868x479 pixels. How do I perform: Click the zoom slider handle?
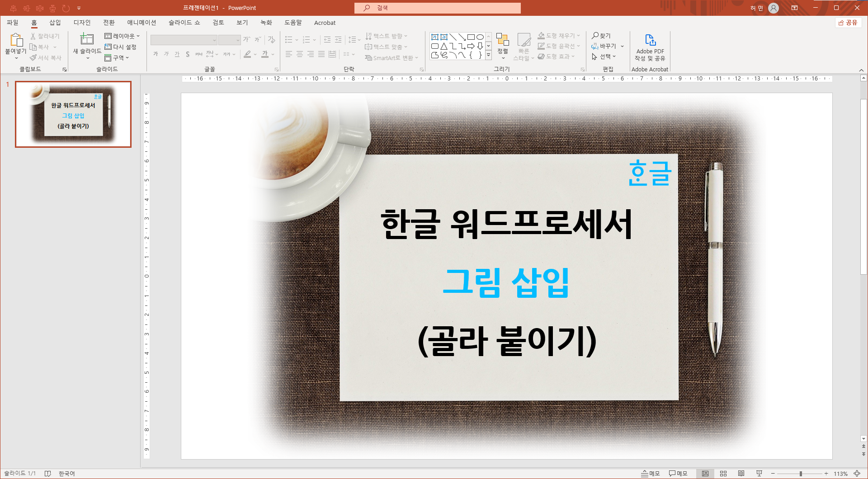point(801,474)
